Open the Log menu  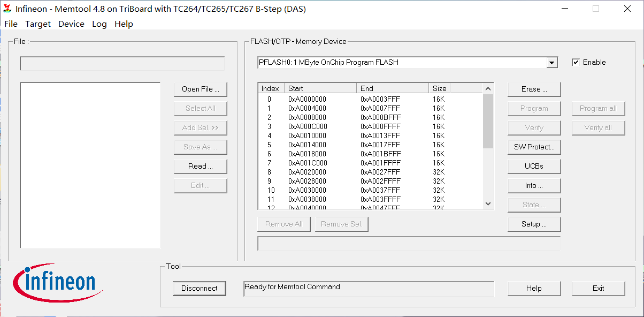(x=99, y=24)
